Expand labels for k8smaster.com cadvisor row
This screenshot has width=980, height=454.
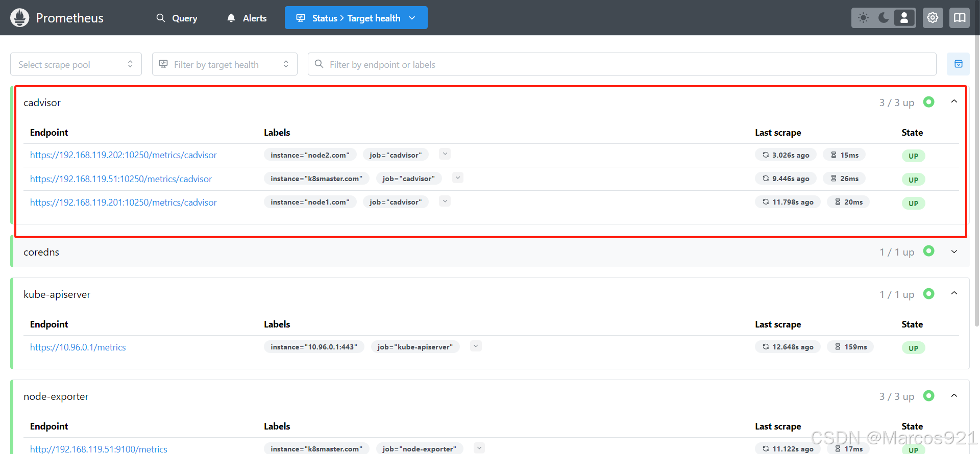(x=458, y=178)
